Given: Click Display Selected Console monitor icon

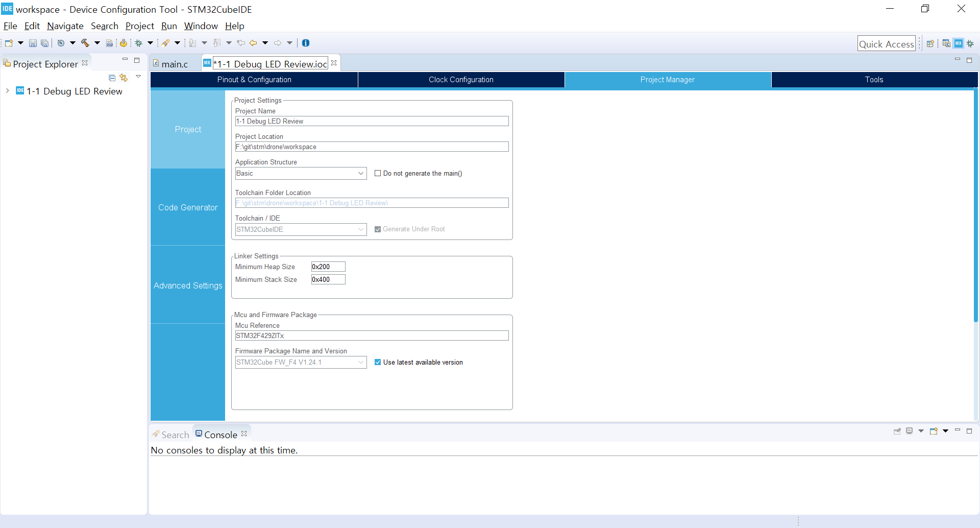Looking at the screenshot, I should (x=910, y=431).
